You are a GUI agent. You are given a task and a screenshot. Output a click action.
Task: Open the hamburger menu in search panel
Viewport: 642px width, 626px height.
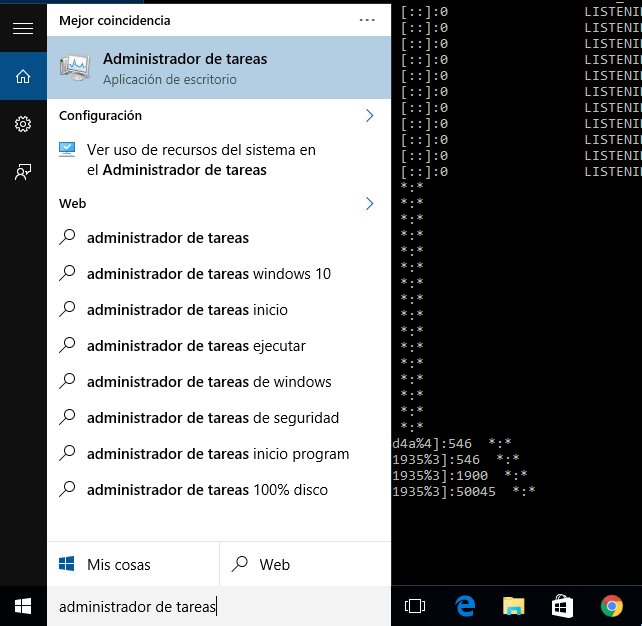pos(23,29)
